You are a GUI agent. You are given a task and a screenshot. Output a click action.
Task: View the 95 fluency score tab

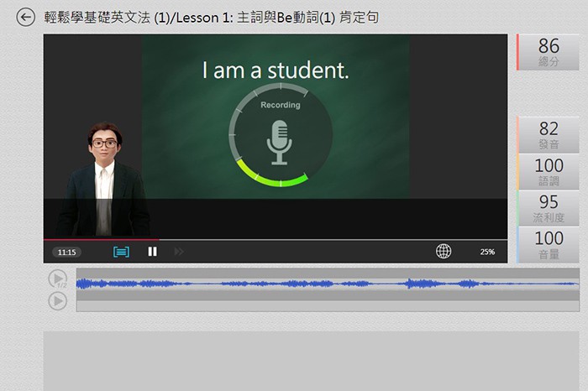point(548,208)
